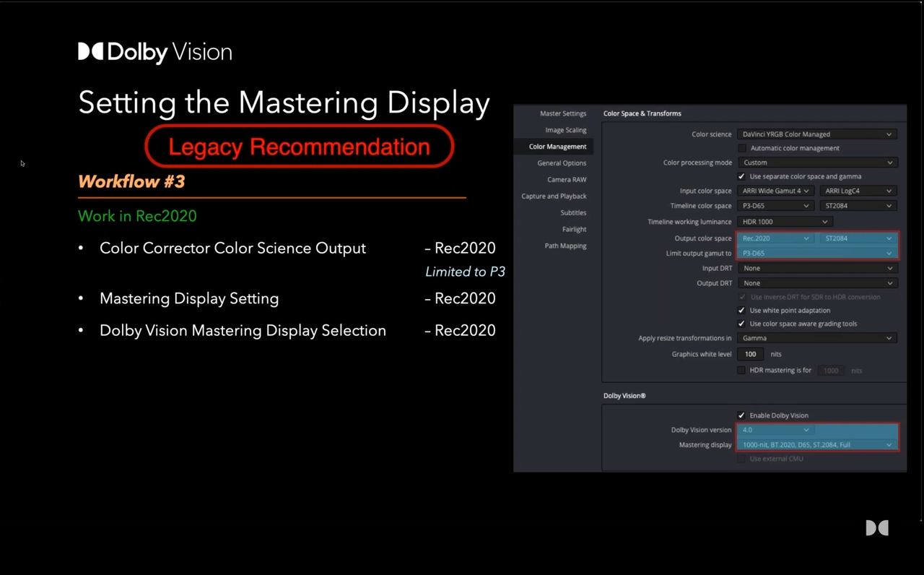Click the Dolby Vision® section header
The image size is (924, 575).
click(624, 396)
